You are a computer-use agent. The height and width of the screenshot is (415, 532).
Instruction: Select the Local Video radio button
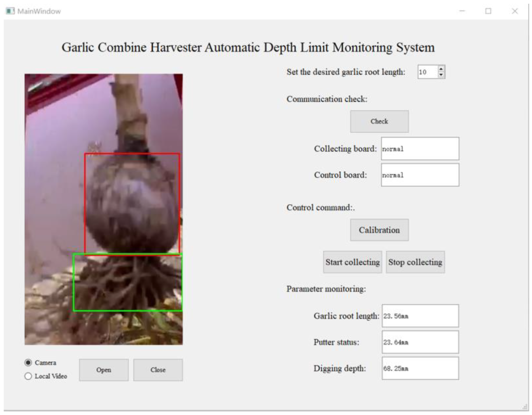[28, 376]
